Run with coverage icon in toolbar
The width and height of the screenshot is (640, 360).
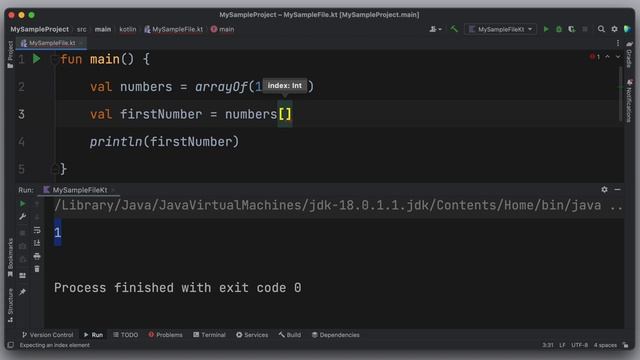click(572, 29)
